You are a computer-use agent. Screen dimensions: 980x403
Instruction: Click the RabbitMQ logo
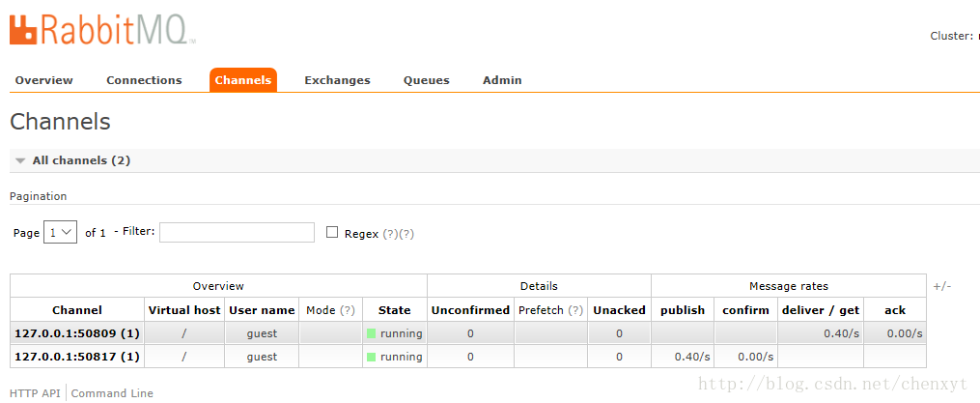point(103,29)
